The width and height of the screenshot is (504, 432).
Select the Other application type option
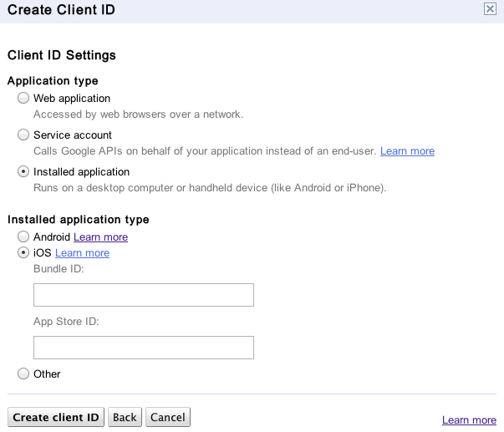point(23,374)
